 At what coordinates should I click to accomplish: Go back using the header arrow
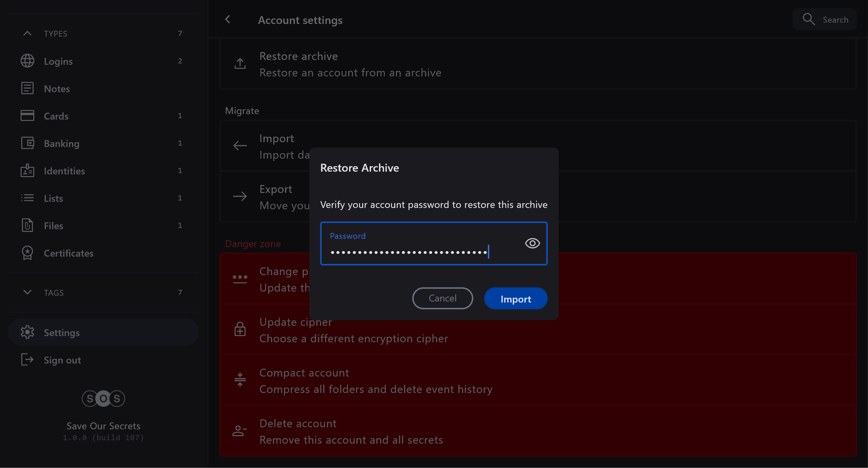(228, 20)
